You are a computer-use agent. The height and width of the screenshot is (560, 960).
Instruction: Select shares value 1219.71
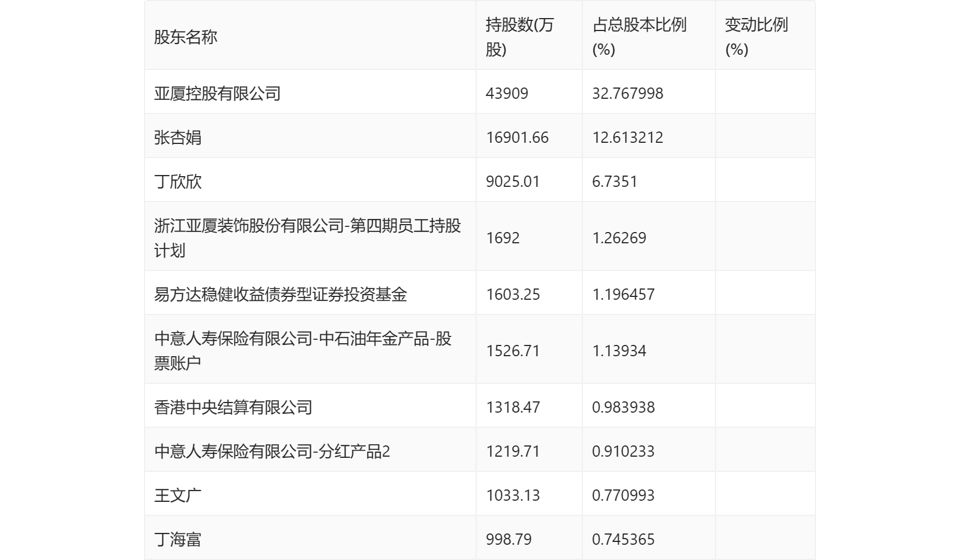coord(513,452)
